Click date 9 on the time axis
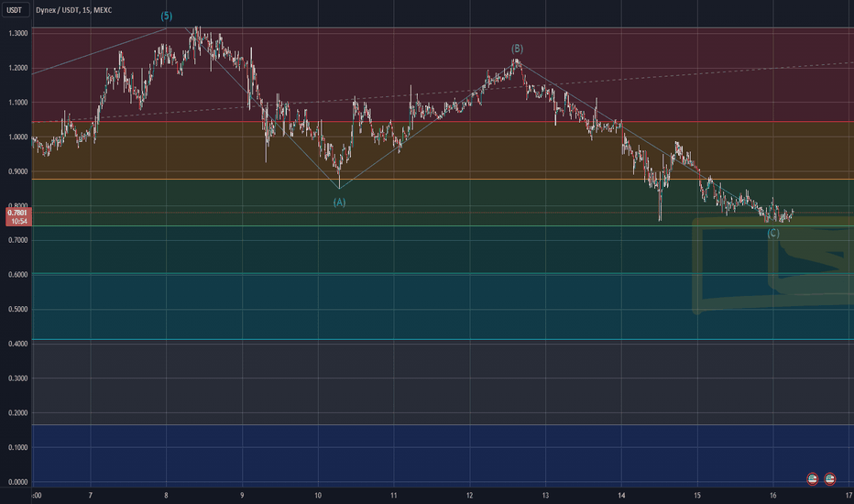 242,495
